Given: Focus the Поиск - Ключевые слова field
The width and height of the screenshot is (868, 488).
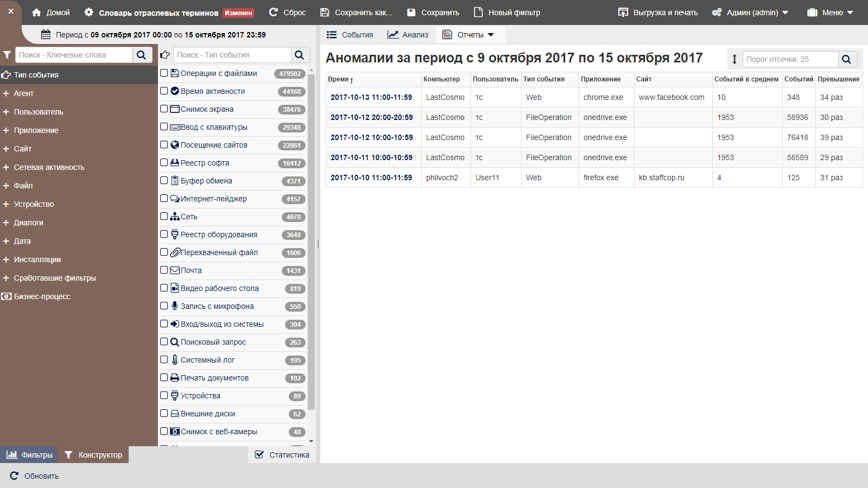Looking at the screenshot, I should [x=75, y=55].
